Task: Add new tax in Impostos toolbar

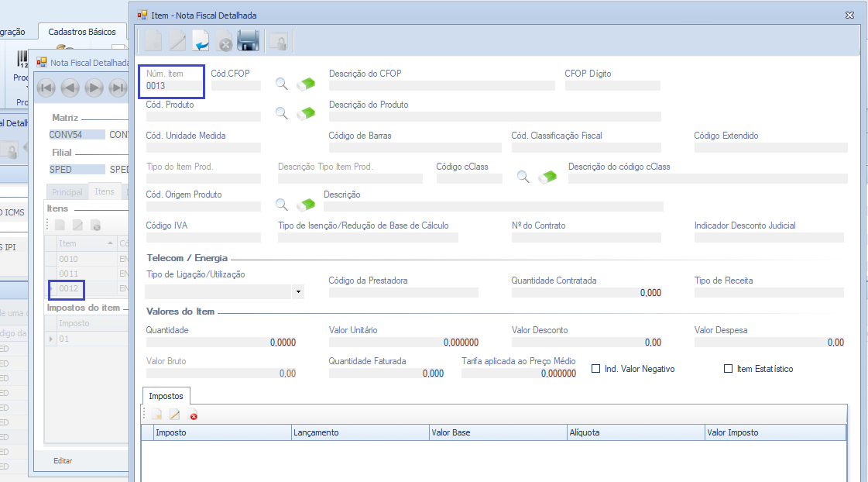Action: [157, 415]
